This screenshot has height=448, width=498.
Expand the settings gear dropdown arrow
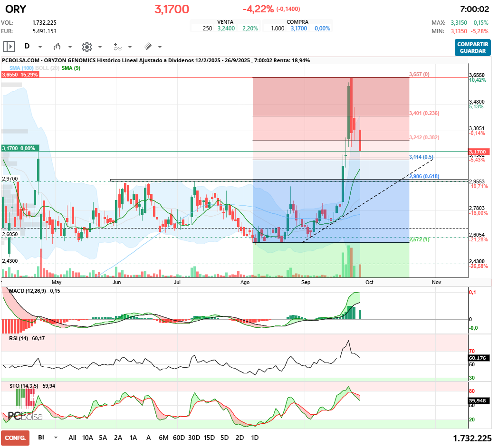coord(100,47)
